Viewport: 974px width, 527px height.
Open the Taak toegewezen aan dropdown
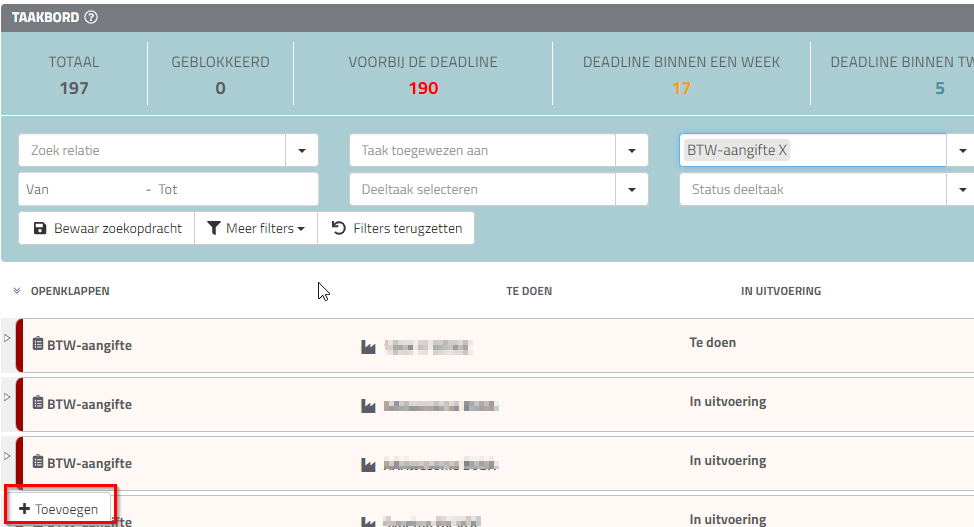point(631,151)
